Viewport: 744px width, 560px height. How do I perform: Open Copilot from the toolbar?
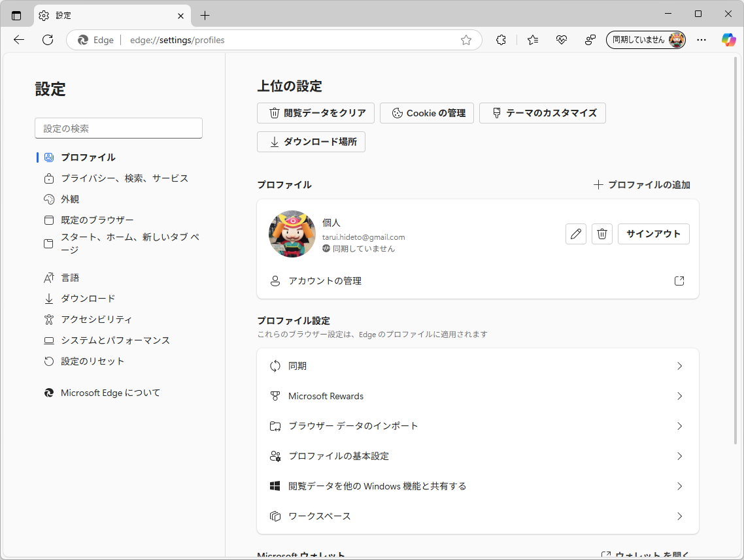click(x=730, y=40)
